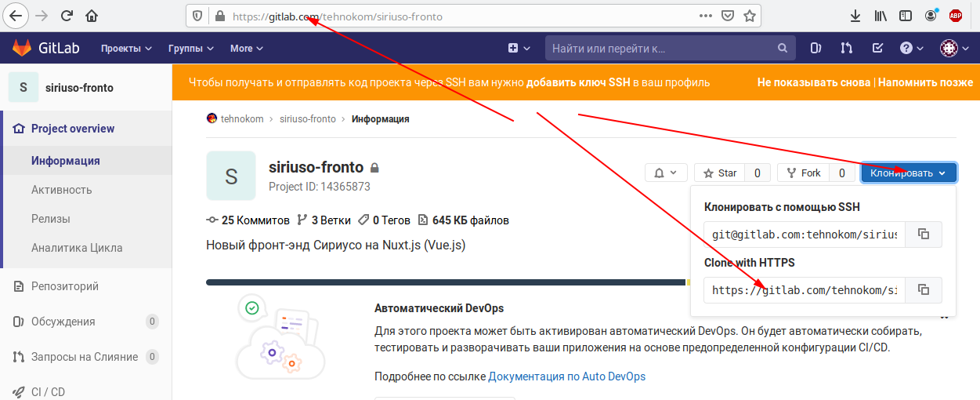The height and width of the screenshot is (400, 980).
Task: Save page to Pocket icon
Action: [728, 16]
